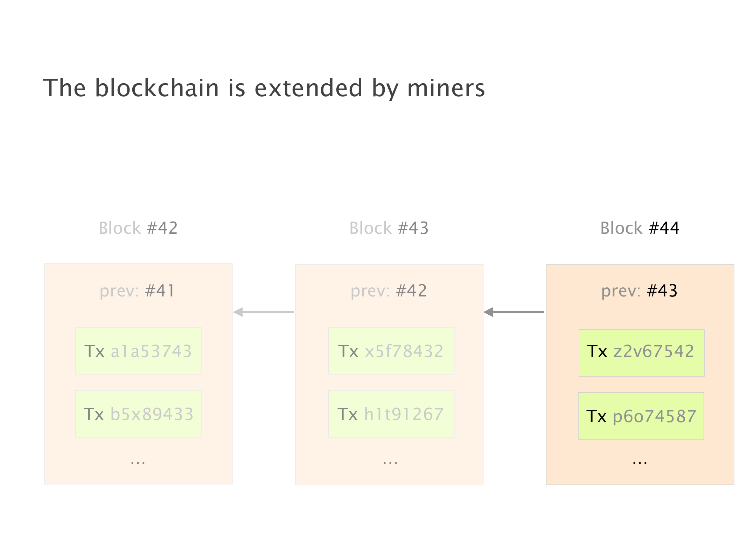Select the "prev: #41" reference

(137, 291)
